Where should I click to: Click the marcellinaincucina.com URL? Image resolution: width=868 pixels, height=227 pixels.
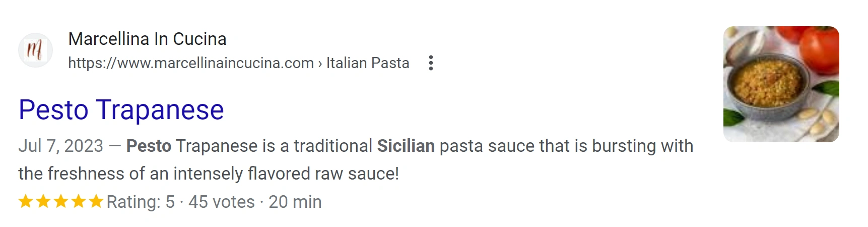click(x=191, y=63)
